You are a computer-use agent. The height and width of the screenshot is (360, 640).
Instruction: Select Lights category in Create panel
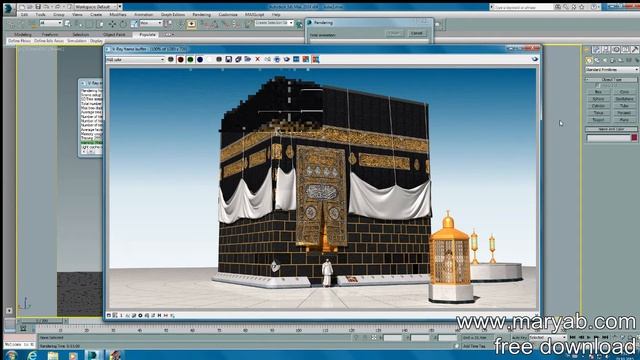click(x=605, y=60)
